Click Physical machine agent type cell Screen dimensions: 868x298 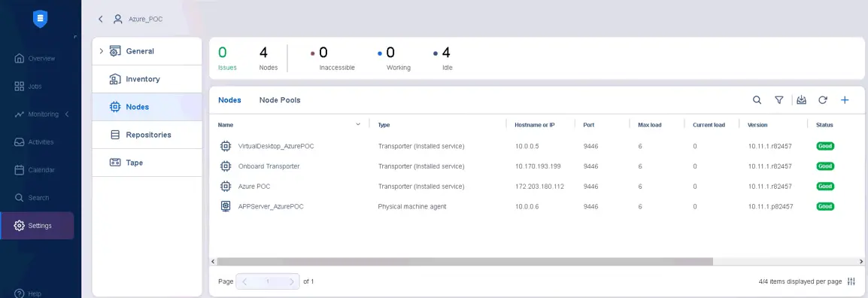[x=412, y=206]
